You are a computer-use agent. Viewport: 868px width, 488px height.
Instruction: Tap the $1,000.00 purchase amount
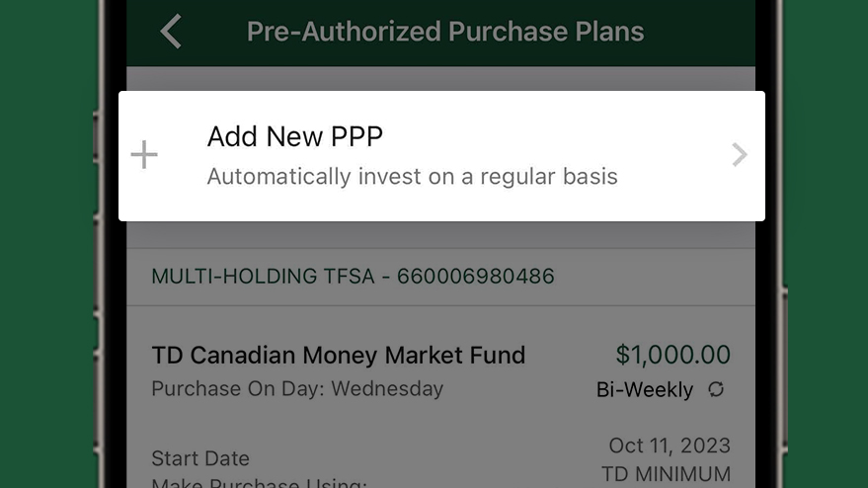pyautogui.click(x=673, y=355)
